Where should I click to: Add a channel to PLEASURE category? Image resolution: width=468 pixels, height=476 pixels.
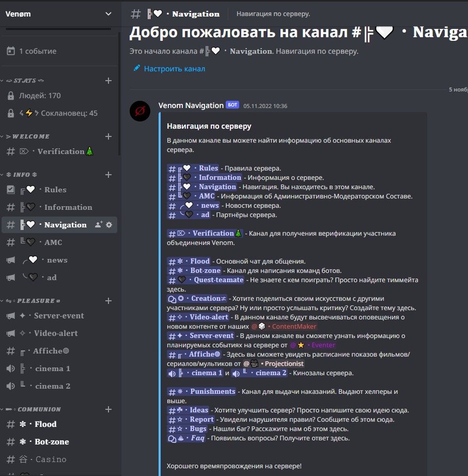(x=108, y=301)
